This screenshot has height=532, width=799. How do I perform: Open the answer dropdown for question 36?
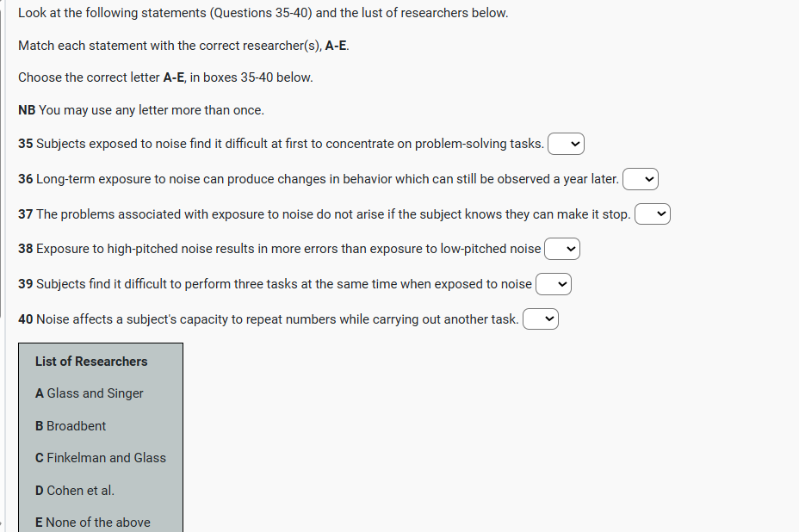click(641, 179)
